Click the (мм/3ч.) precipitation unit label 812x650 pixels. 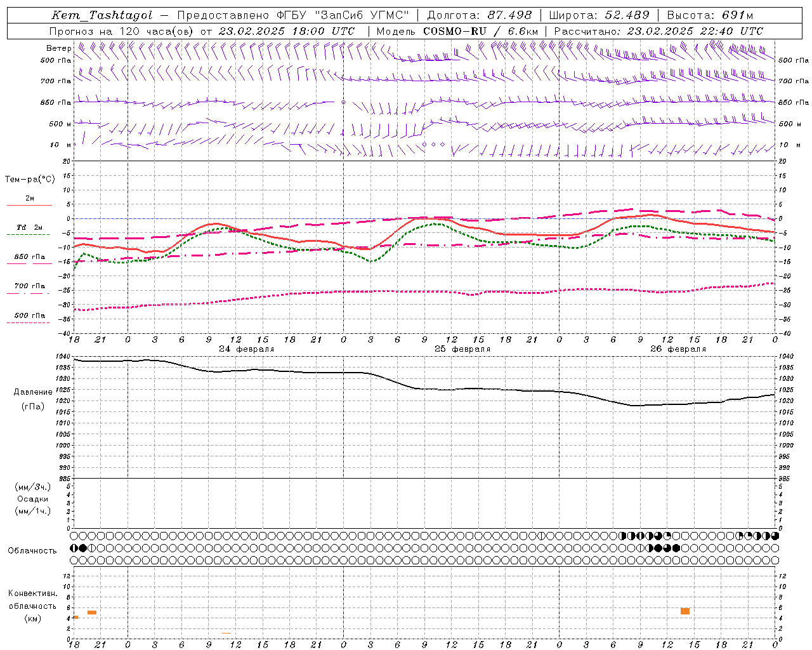pos(33,487)
